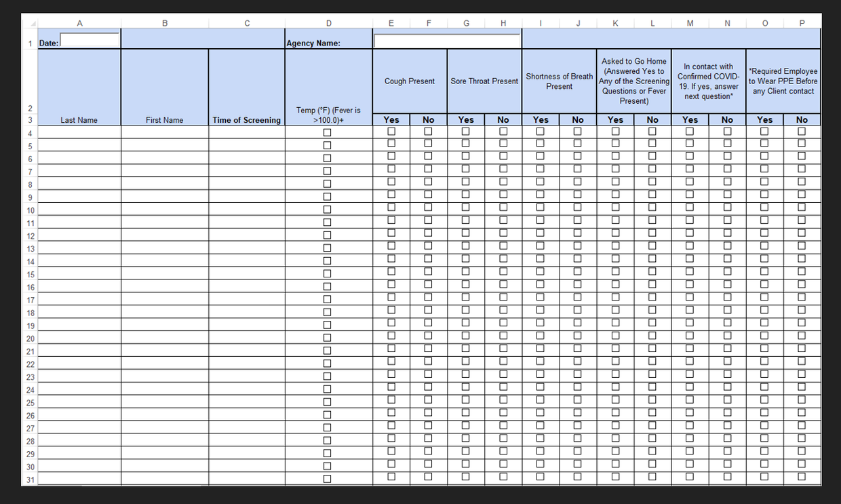841x504 pixels.
Task: Check the Temp checkbox in the last row
Action: tap(327, 478)
